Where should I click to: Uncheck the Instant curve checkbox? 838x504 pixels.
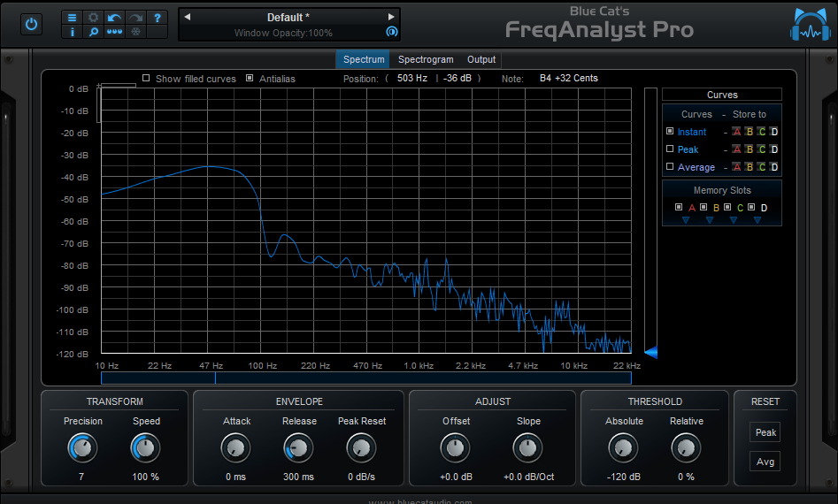click(670, 131)
